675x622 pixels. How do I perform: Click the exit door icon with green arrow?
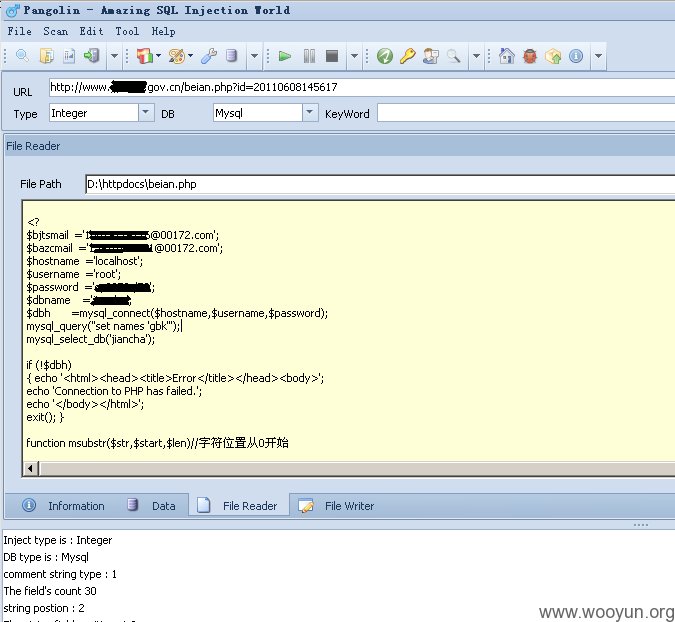pos(91,56)
